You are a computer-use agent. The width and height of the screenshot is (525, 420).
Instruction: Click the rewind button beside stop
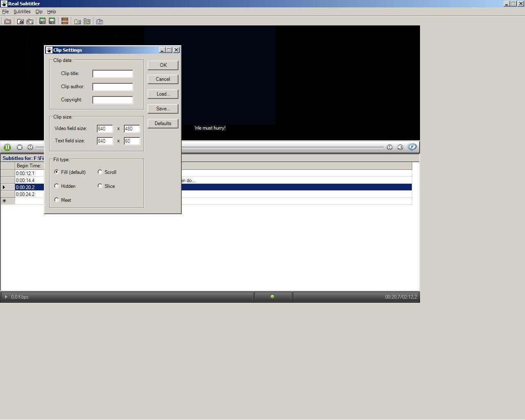point(30,147)
